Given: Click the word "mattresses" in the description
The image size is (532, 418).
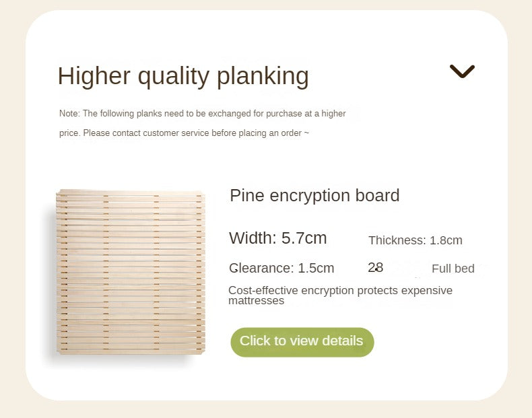Looking at the screenshot, I should (x=257, y=301).
